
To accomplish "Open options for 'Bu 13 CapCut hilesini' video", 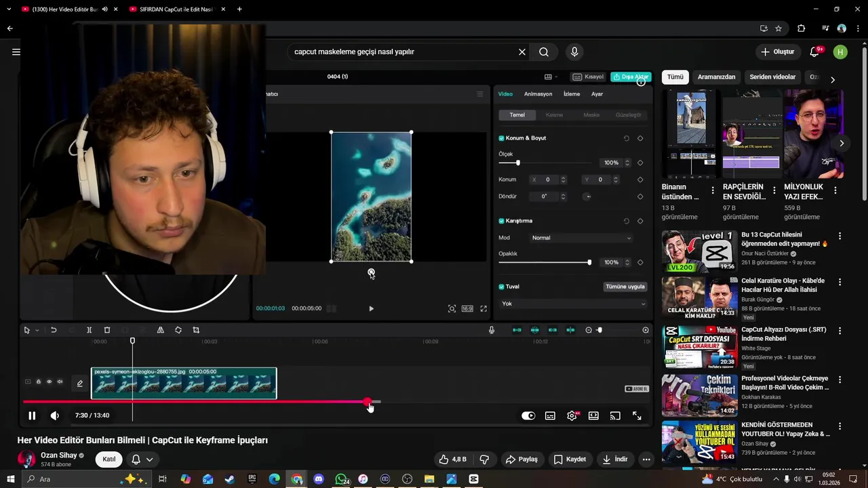I will pos(840,236).
